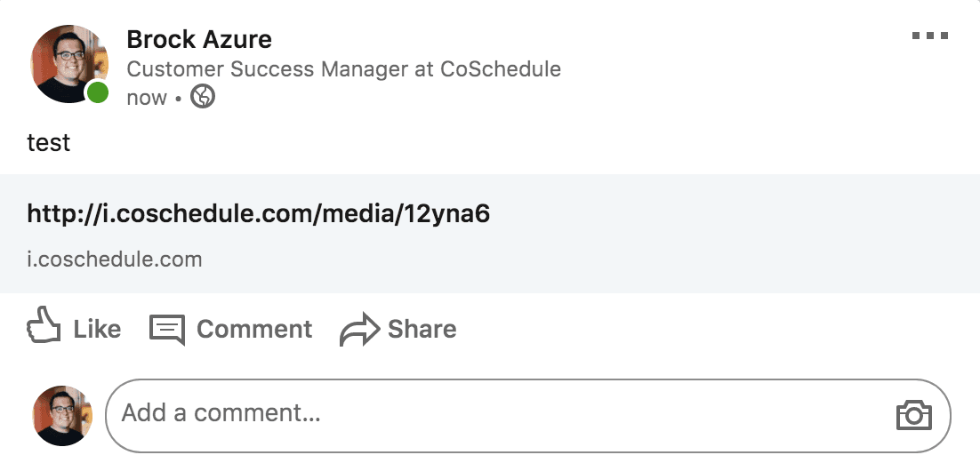
Task: Click the small avatar beside comment box
Action: [62, 415]
